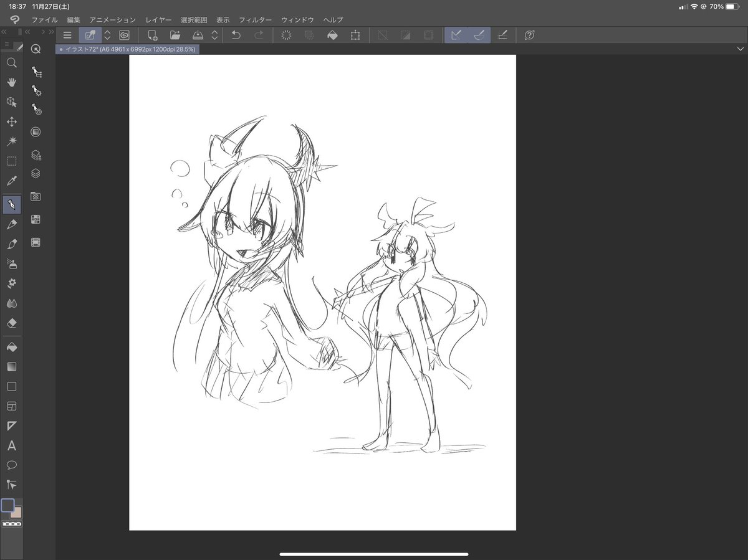Select the Text tool

tap(11, 446)
